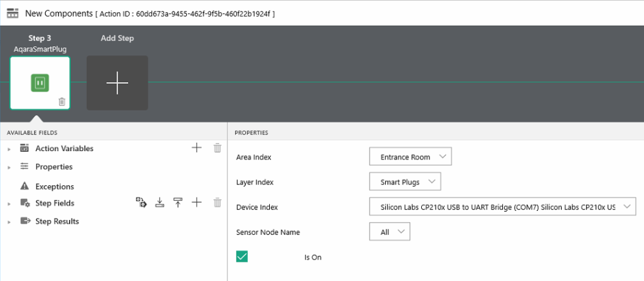Click the New Components table icon
Image resolution: width=644 pixels, height=281 pixels.
click(13, 13)
